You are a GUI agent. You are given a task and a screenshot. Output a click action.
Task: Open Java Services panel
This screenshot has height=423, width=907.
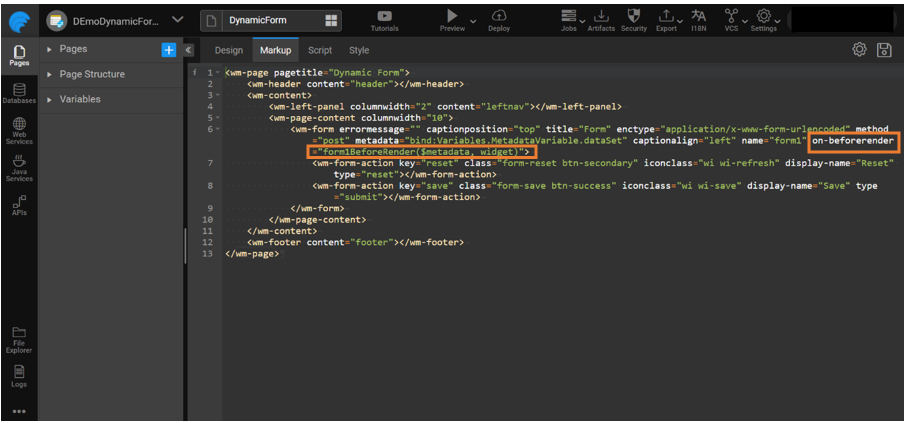pos(19,166)
